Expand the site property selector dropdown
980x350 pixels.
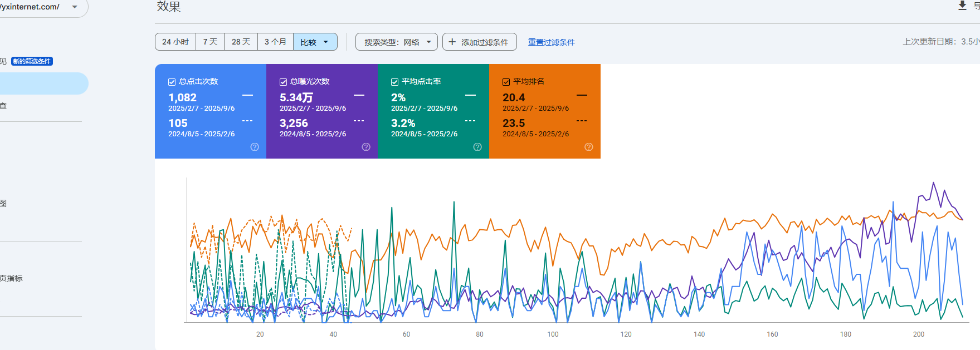75,7
